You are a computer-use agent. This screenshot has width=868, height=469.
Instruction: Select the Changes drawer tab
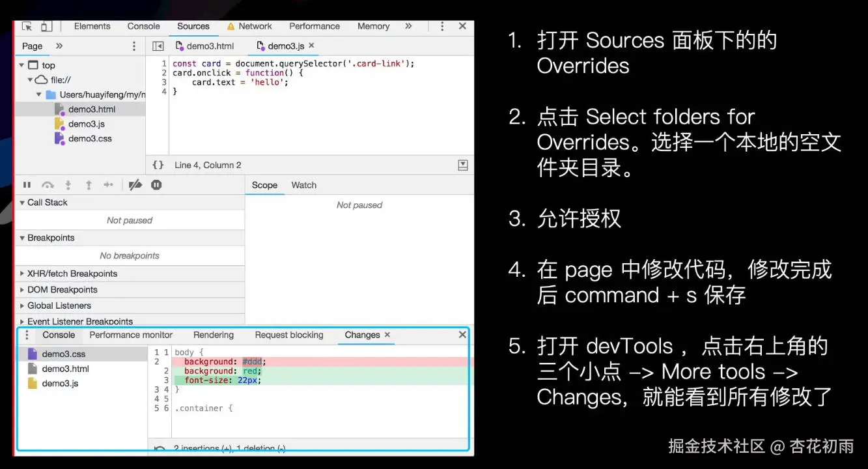362,335
